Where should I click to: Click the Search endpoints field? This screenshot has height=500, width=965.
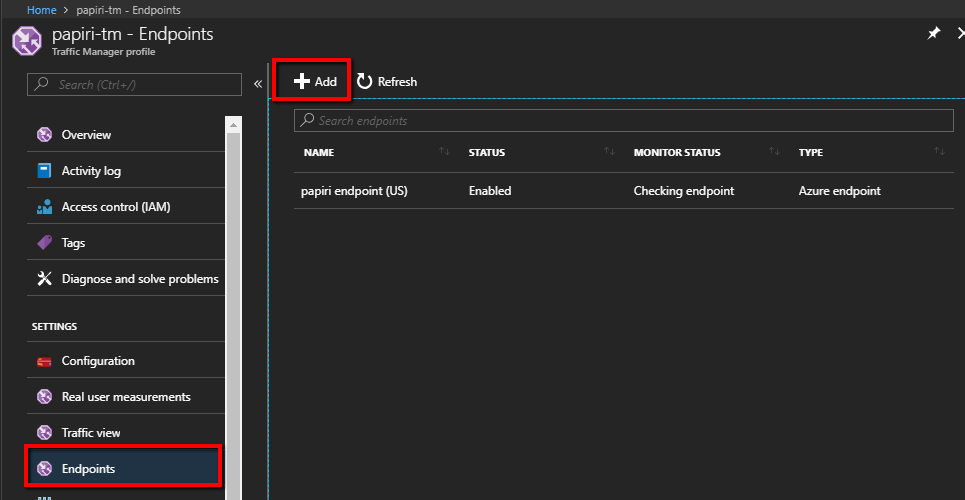tap(623, 121)
